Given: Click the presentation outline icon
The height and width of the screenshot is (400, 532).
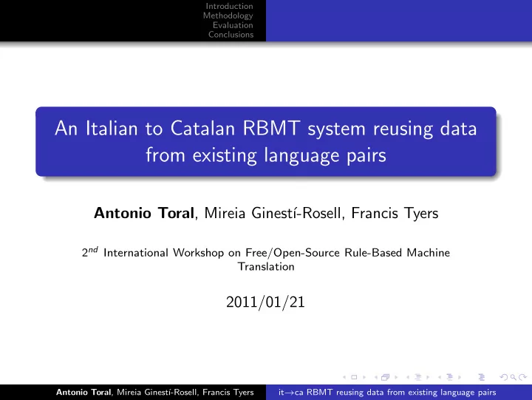Looking at the screenshot, I should 482,377.
